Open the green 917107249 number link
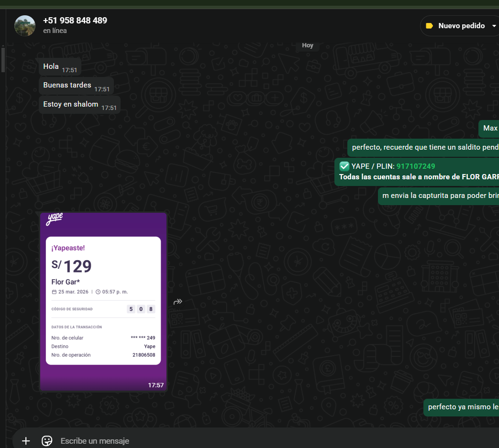The image size is (499, 448). 416,166
